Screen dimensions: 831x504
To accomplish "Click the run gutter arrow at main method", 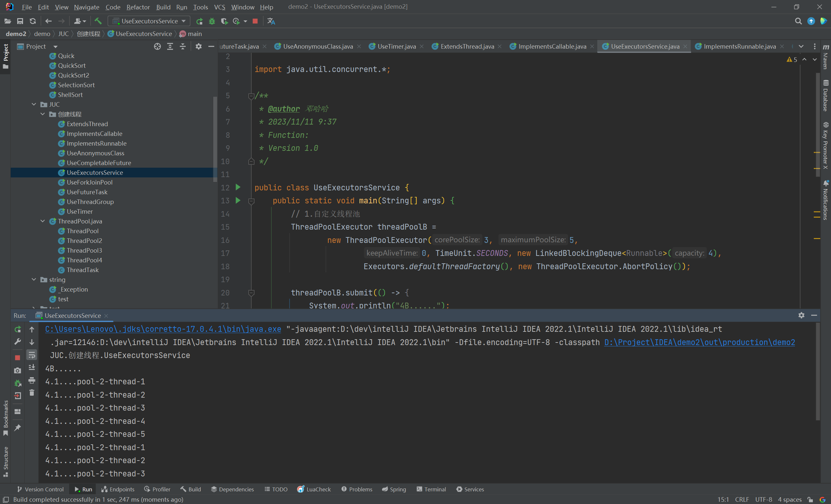I will [x=238, y=200].
